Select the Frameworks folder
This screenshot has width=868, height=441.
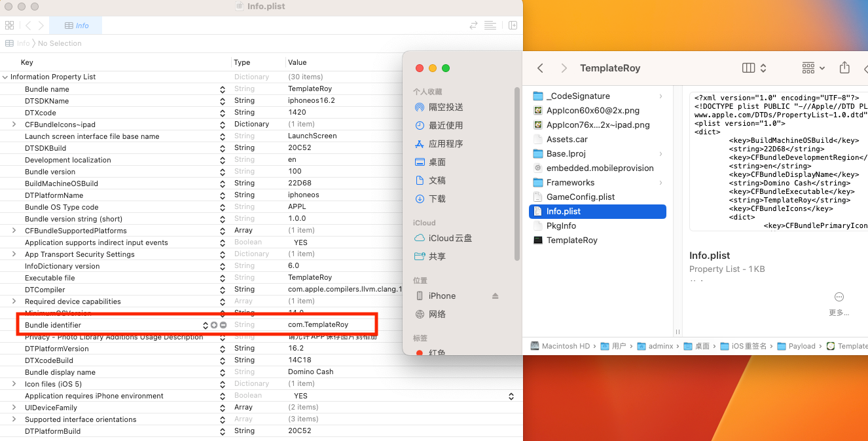pyautogui.click(x=597, y=182)
